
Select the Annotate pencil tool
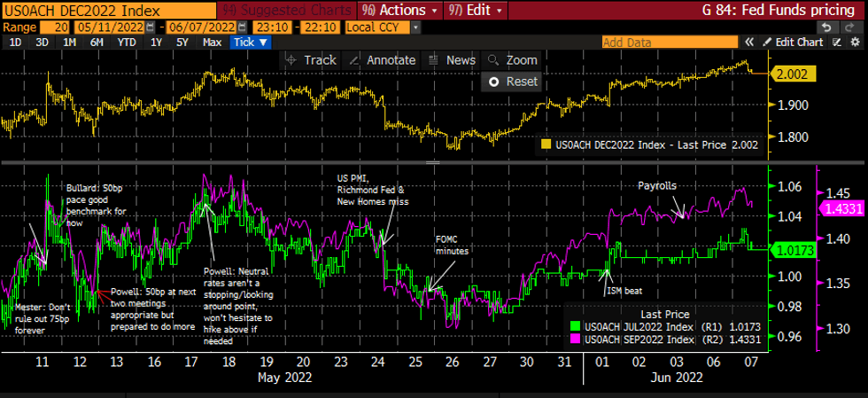[382, 59]
